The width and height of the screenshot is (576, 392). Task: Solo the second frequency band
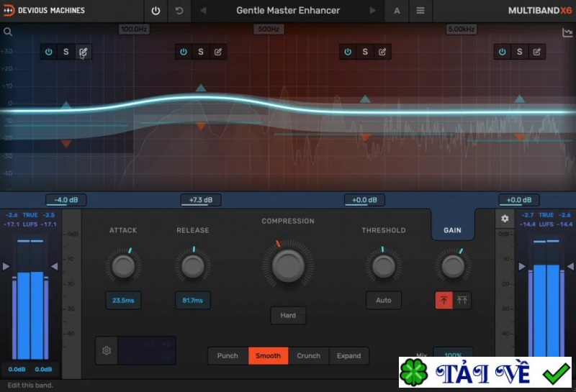point(201,52)
